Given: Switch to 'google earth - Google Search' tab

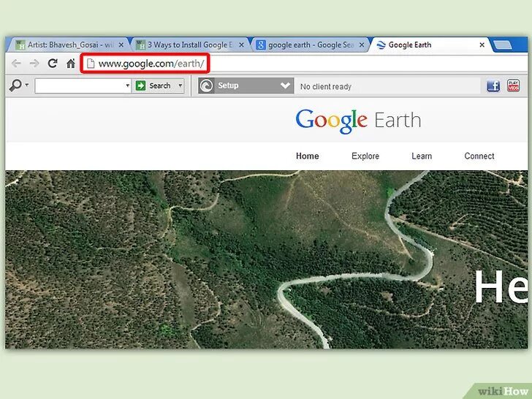Looking at the screenshot, I should pyautogui.click(x=309, y=45).
